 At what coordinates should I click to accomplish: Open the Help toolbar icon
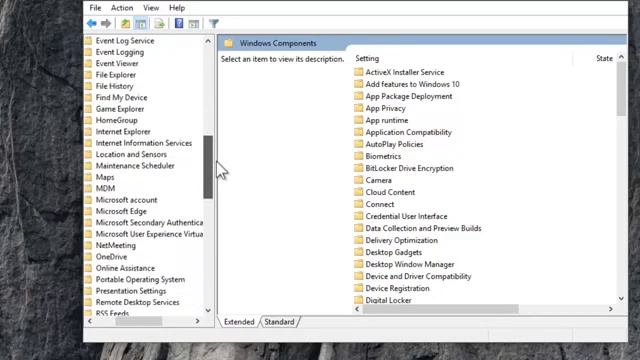179,24
